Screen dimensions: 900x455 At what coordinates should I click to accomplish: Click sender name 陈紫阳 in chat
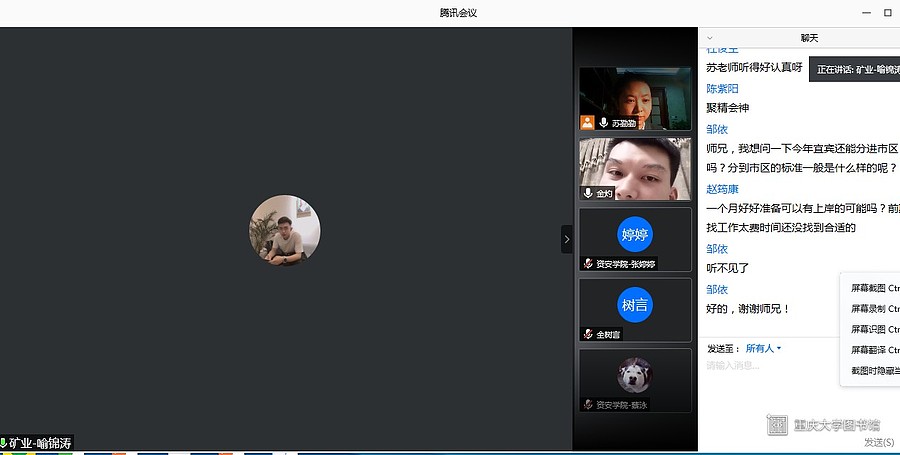pyautogui.click(x=722, y=89)
